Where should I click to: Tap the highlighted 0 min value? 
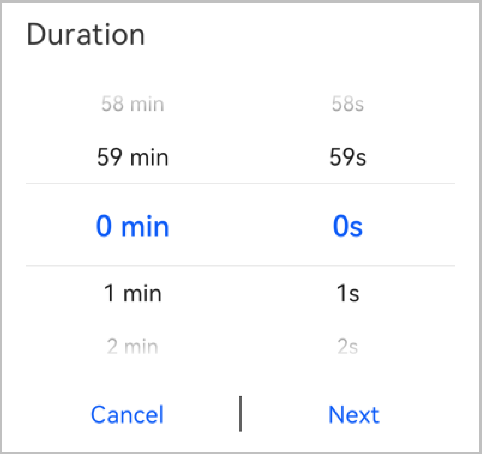pyautogui.click(x=132, y=226)
